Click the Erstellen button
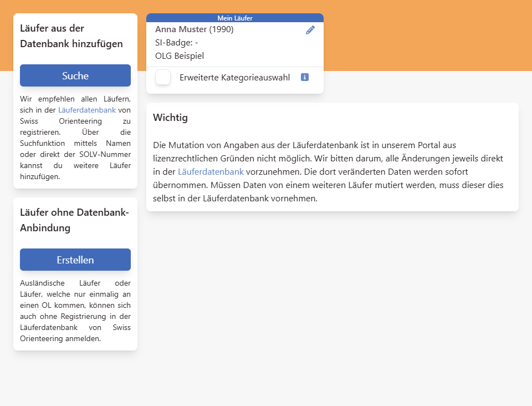Image resolution: width=532 pixels, height=406 pixels. click(x=75, y=260)
